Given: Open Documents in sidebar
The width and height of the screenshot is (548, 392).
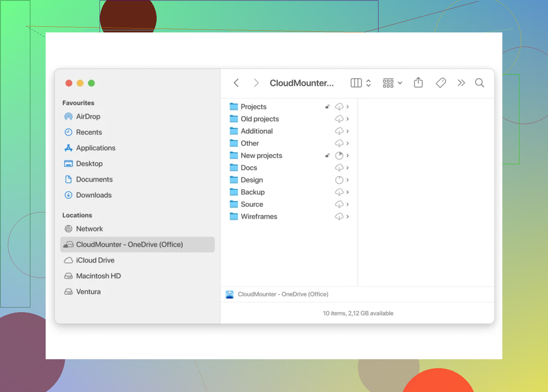Looking at the screenshot, I should [x=137, y=179].
